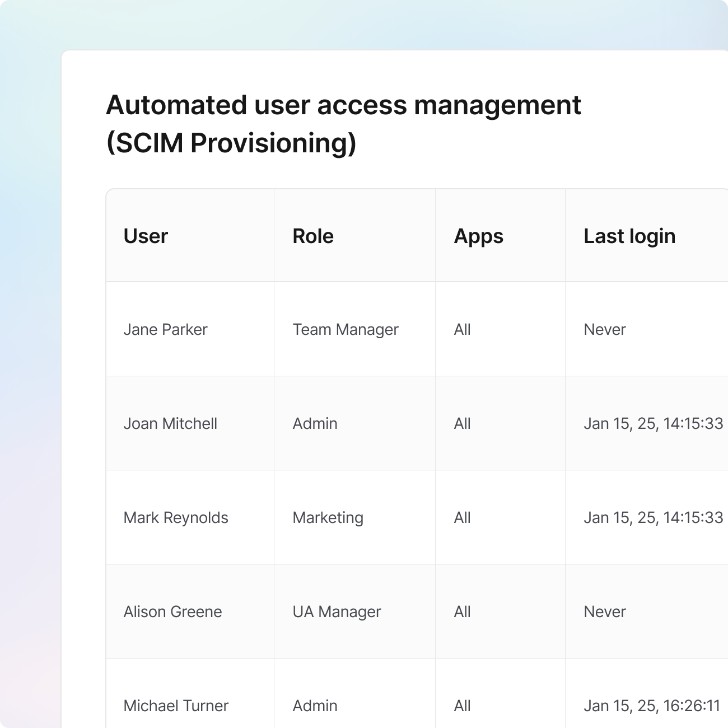Click Mark Reynolds' name

[x=175, y=517]
